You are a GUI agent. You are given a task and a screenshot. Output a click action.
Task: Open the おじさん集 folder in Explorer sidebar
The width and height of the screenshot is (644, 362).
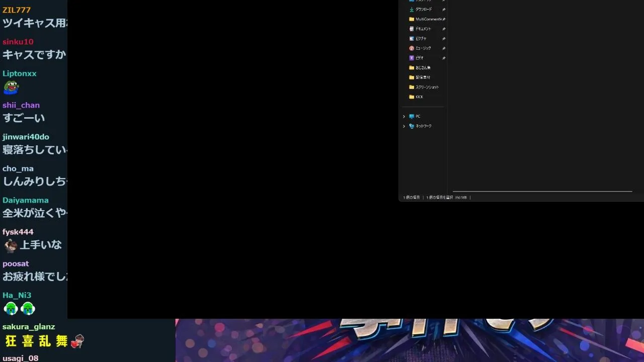tap(420, 68)
